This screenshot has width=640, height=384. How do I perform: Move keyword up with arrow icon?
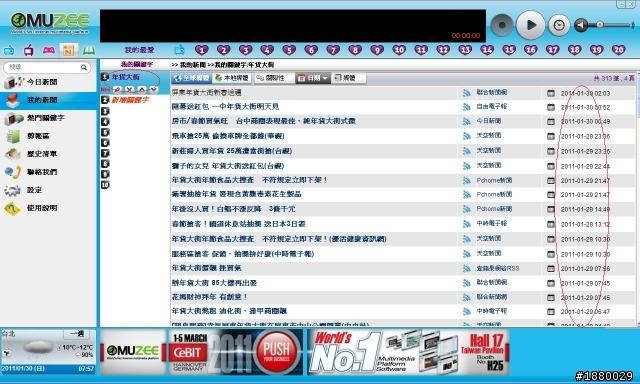coord(142,89)
